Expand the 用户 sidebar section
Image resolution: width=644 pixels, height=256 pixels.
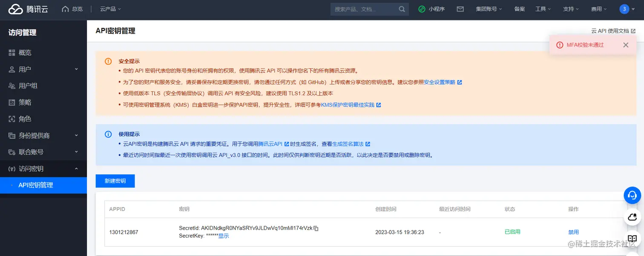click(x=43, y=69)
